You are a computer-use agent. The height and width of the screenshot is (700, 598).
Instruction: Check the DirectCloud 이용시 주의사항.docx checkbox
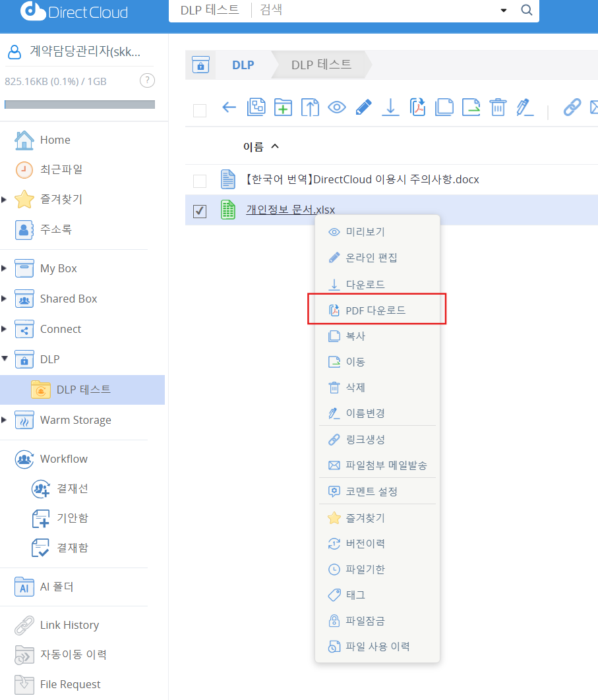[200, 181]
